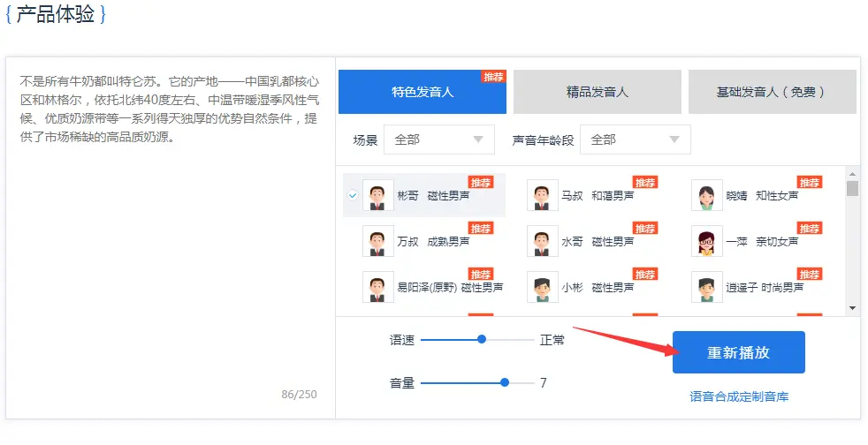Click 易阳泽(原野) voice avatar icon
The image size is (868, 445).
coord(378,287)
